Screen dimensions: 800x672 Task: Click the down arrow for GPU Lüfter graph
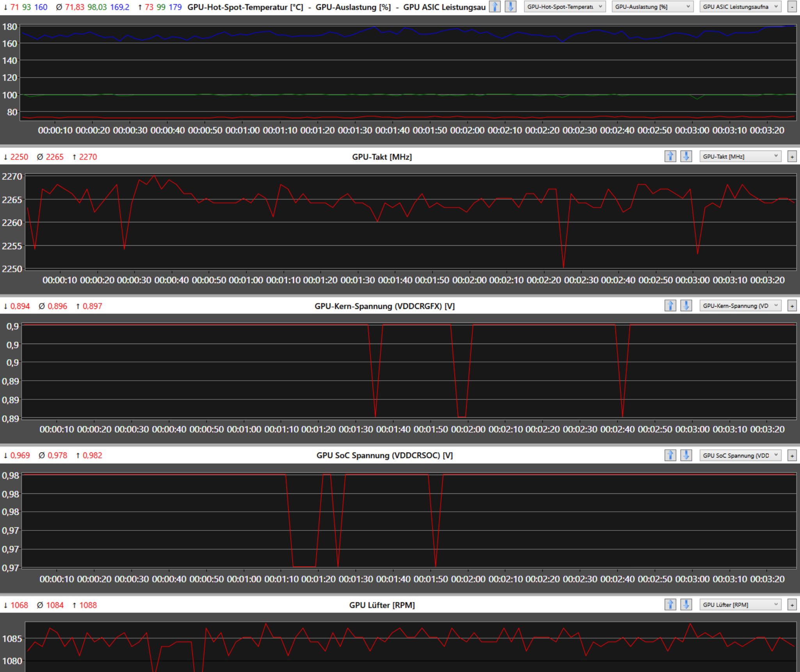pyautogui.click(x=686, y=605)
